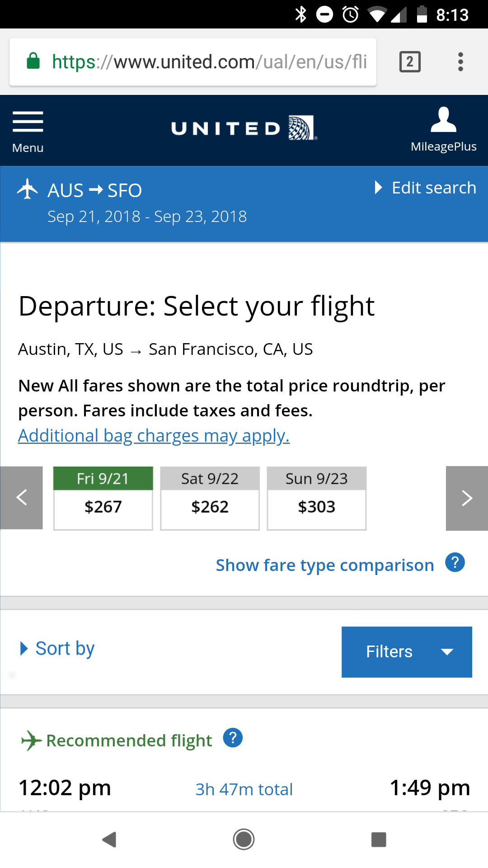This screenshot has height=868, width=488.
Task: Open the Additional bag charges link
Action: tap(154, 436)
